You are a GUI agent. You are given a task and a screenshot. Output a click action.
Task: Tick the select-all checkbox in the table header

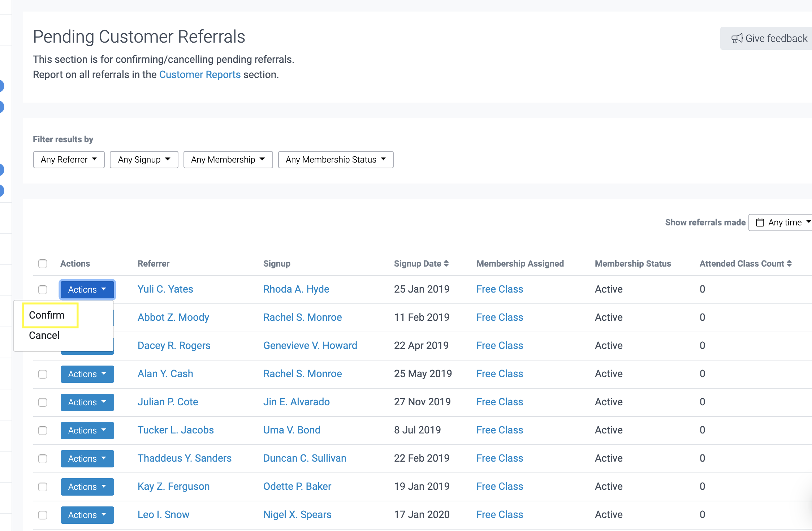click(43, 264)
